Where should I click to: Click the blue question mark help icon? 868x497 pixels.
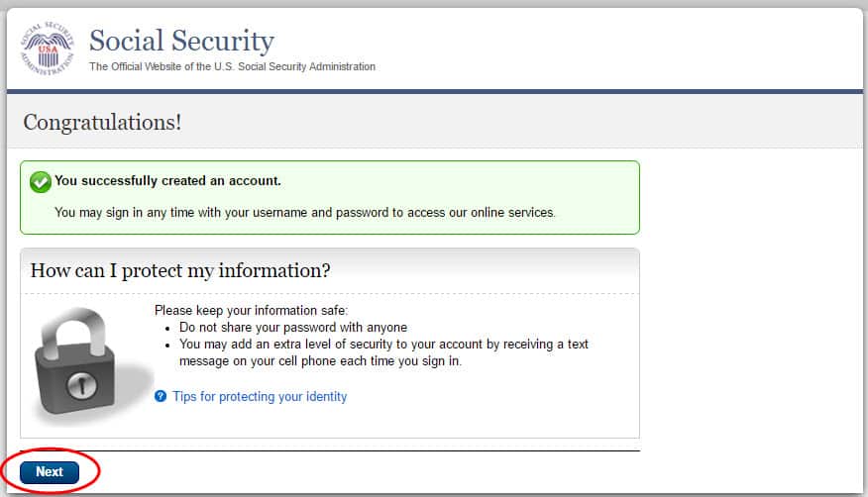[161, 397]
